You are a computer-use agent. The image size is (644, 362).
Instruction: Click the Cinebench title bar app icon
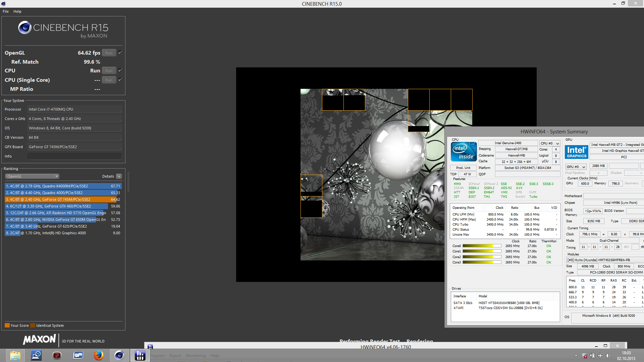click(3, 4)
